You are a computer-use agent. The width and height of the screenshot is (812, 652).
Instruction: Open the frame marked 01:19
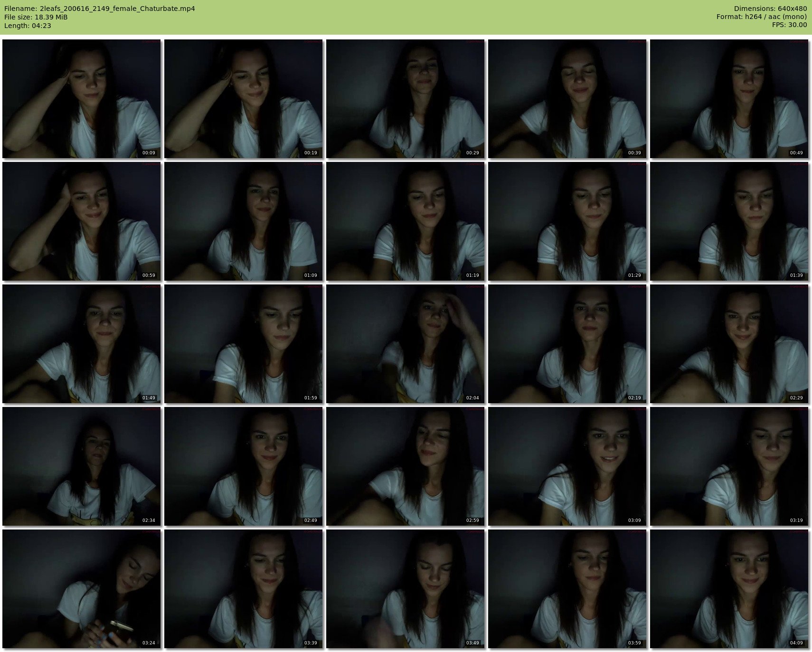[x=405, y=221]
